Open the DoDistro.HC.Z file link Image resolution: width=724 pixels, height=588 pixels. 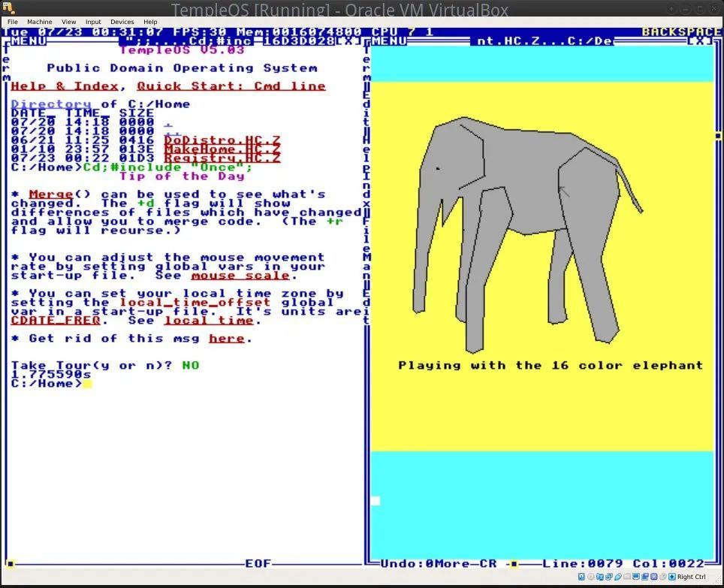tap(222, 140)
